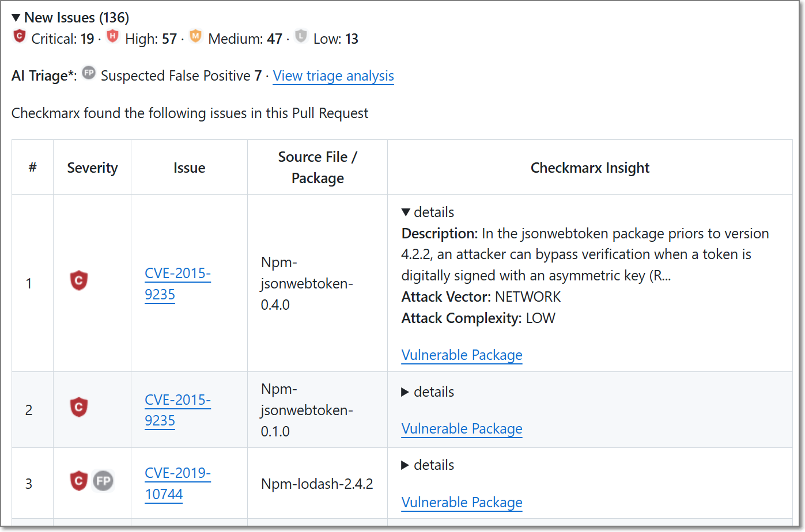
Task: Open Vulnerable Package link for jsonwebtoken-0.1.0
Action: 462,429
